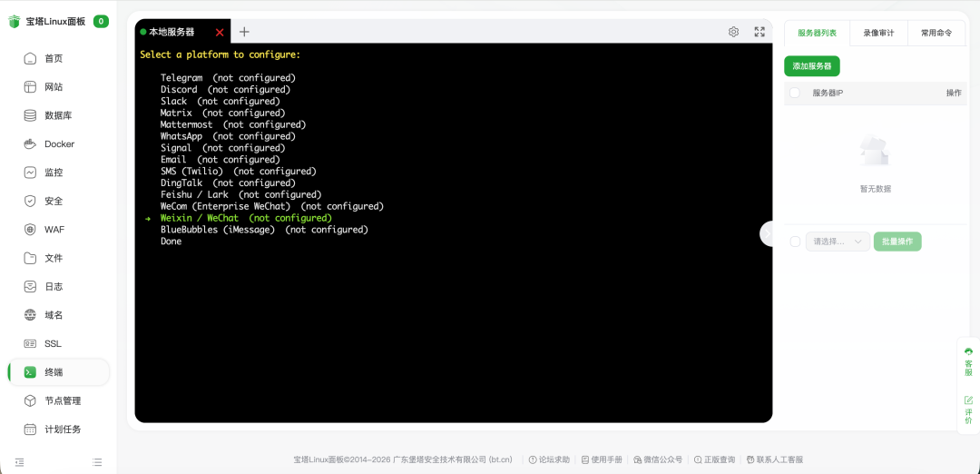Click the bottom sidebar list icon

pyautogui.click(x=97, y=462)
